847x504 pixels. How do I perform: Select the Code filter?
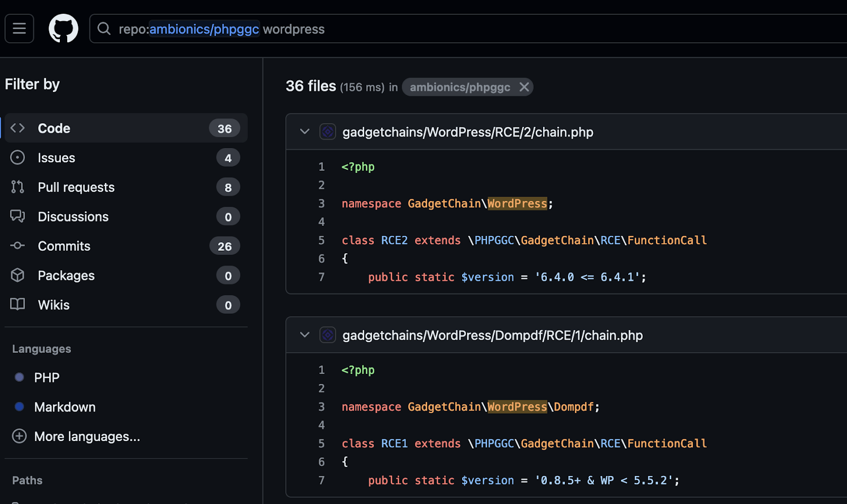pyautogui.click(x=126, y=128)
